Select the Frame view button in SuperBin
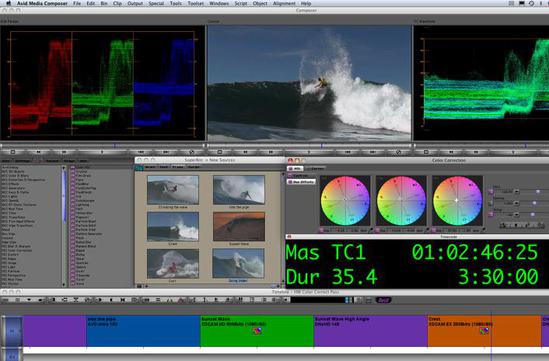 [178, 167]
